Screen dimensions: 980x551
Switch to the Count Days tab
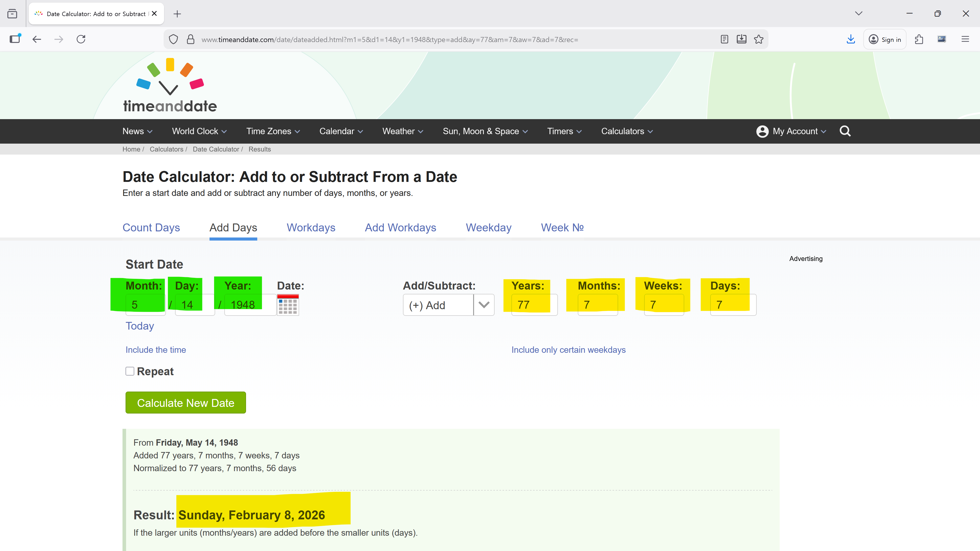pos(151,227)
